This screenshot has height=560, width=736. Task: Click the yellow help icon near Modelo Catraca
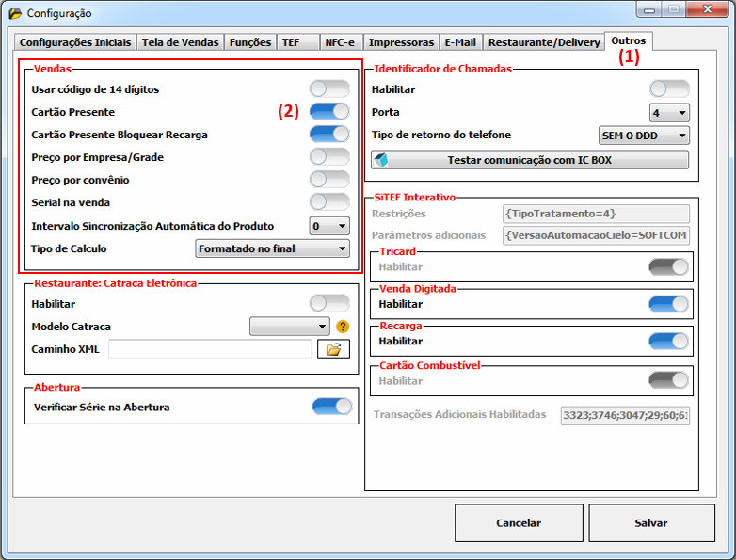pyautogui.click(x=343, y=327)
